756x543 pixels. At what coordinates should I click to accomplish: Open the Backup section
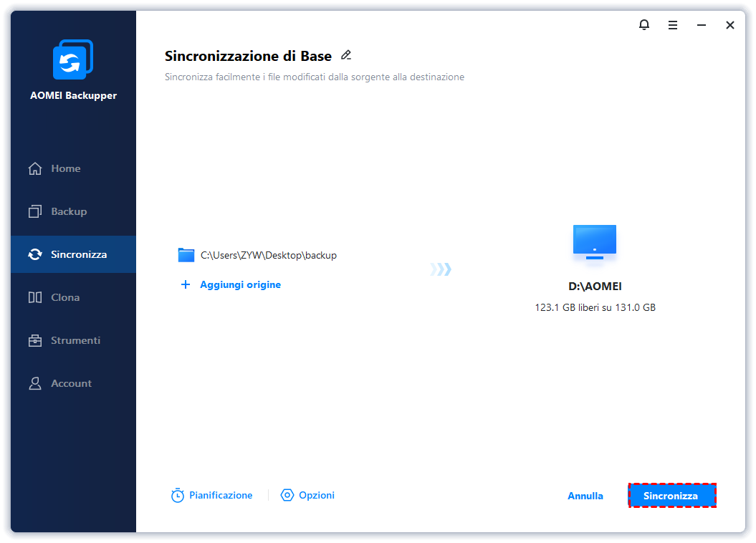point(73,211)
